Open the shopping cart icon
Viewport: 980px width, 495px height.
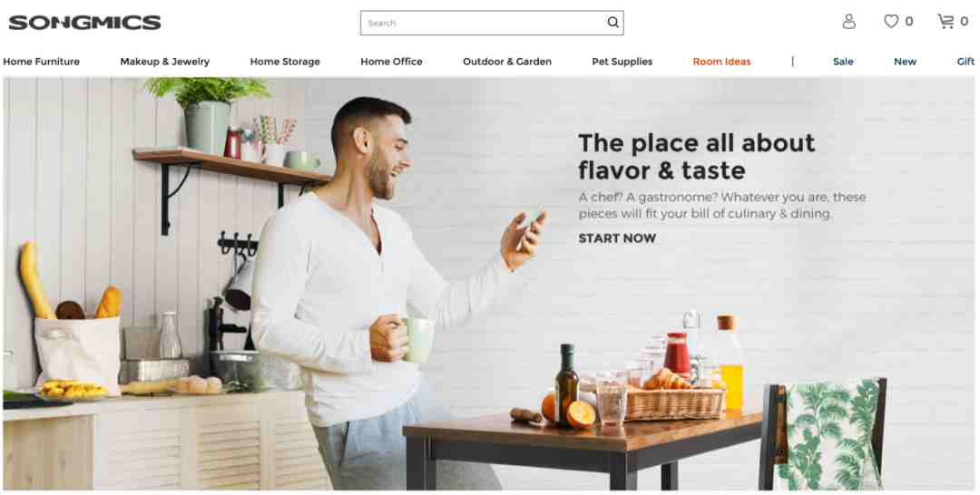tap(946, 21)
